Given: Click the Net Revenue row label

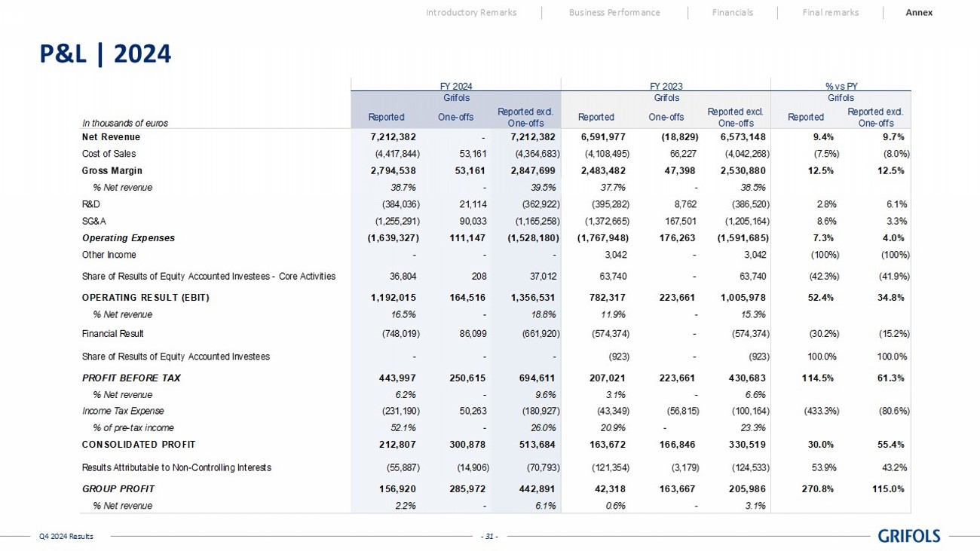Looking at the screenshot, I should coord(111,137).
